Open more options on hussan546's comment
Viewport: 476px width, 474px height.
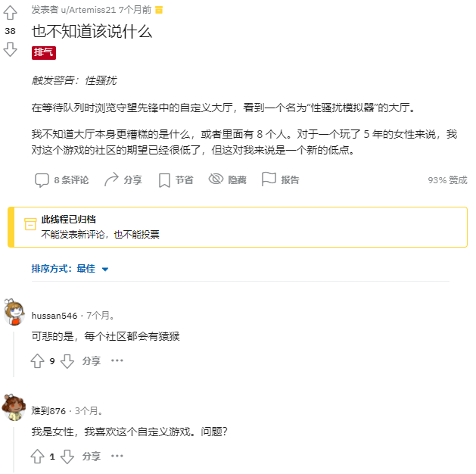click(x=117, y=361)
